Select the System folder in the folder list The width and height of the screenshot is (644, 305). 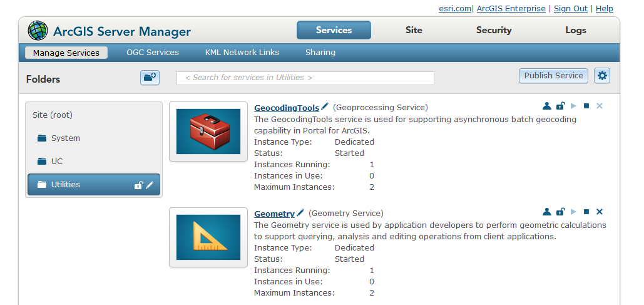tap(66, 138)
